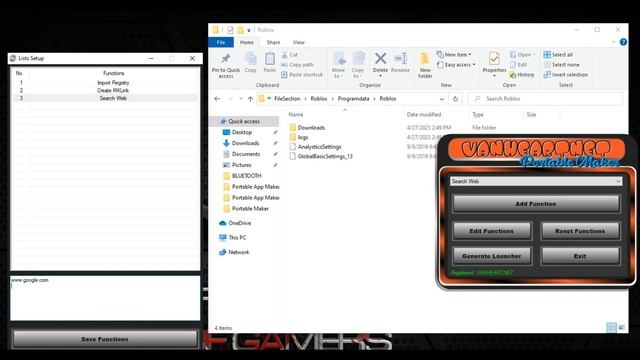Open BLUETOOTH folder in navigation pane
Image resolution: width=640 pixels, height=360 pixels.
tap(247, 176)
